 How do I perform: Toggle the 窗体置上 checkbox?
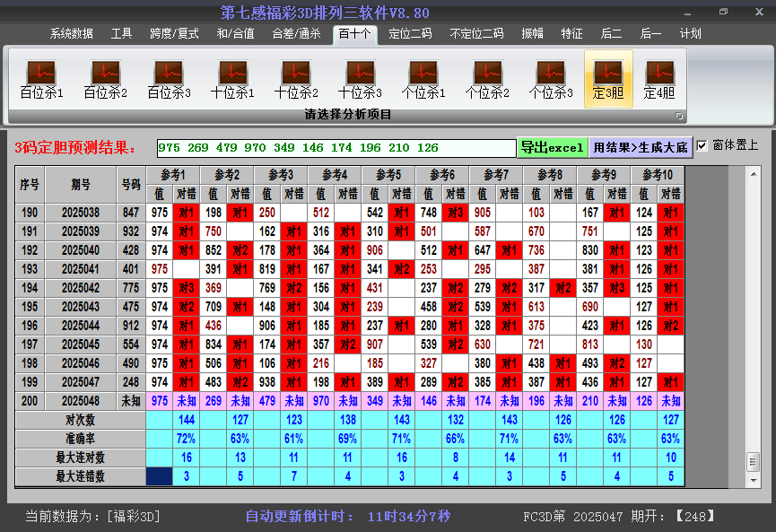click(702, 145)
